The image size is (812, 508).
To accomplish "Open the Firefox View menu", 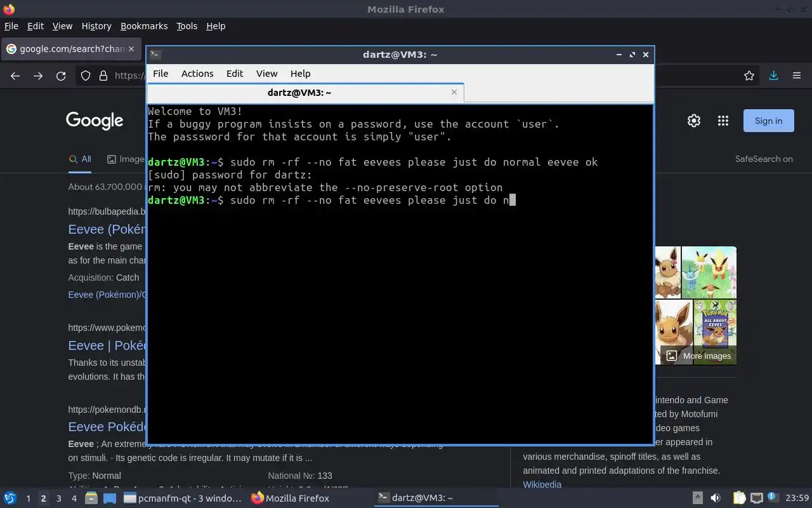I will pyautogui.click(x=62, y=26).
